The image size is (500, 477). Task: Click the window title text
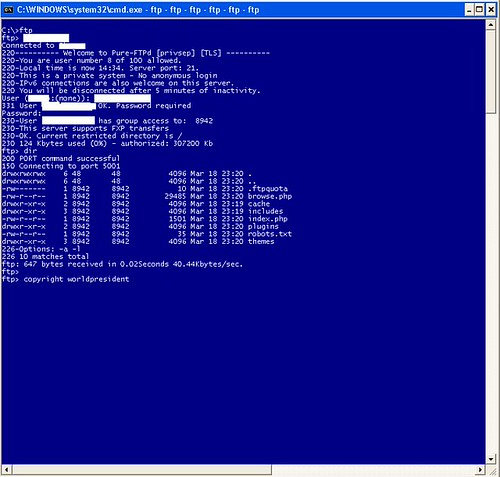(x=138, y=10)
